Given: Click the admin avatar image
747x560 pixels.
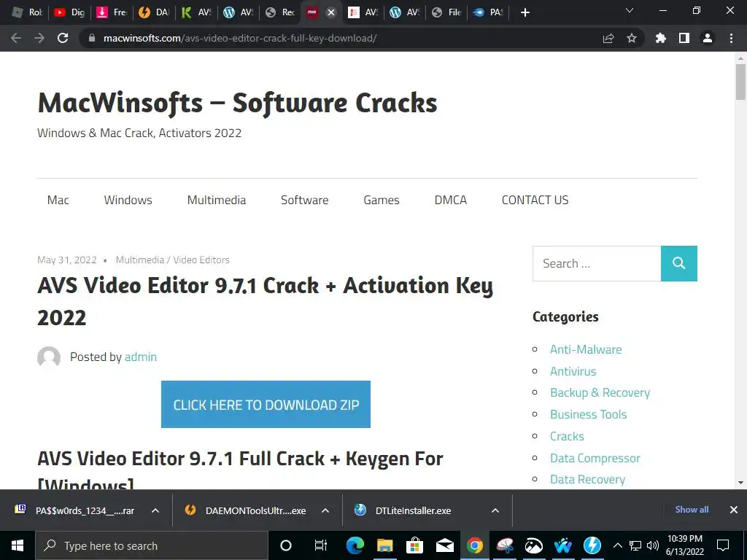Looking at the screenshot, I should coord(49,357).
